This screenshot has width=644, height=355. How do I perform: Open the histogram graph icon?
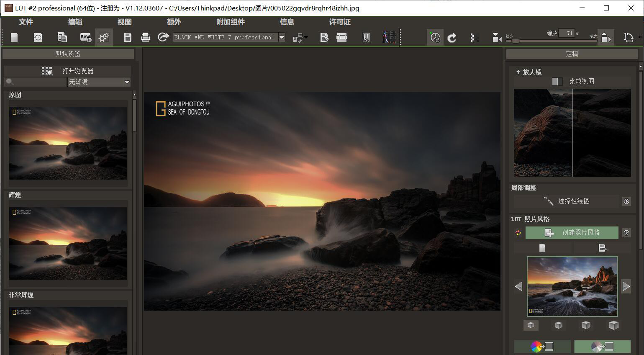[389, 38]
